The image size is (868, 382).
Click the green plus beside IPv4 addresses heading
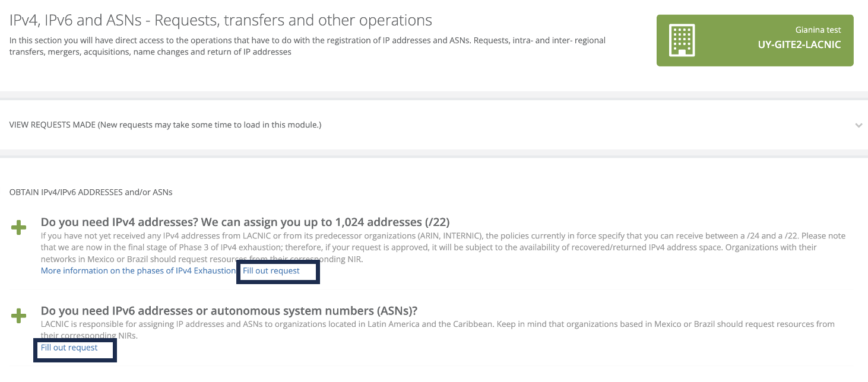point(19,227)
